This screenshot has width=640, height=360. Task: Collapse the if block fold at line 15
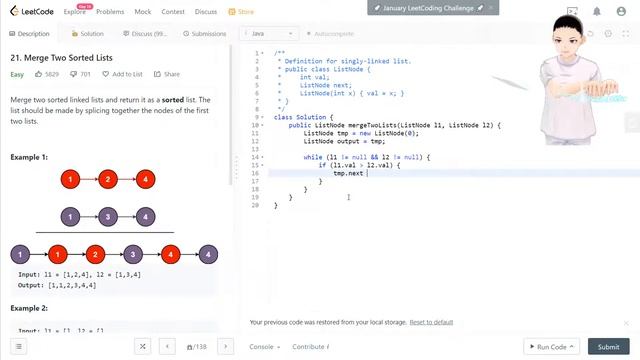pyautogui.click(x=262, y=165)
